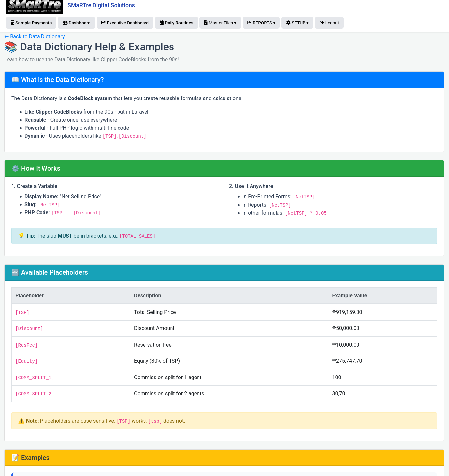Click the Placeholder column header
449x476 pixels.
tap(70, 295)
